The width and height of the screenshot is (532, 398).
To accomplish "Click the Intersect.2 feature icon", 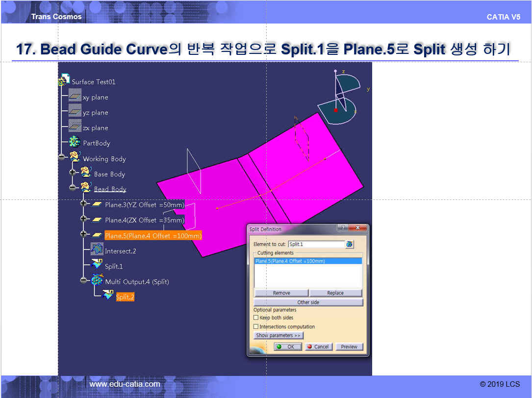I will (x=97, y=249).
